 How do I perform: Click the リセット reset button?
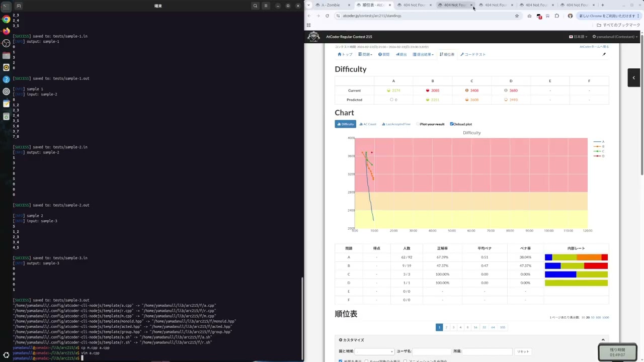(x=523, y=351)
